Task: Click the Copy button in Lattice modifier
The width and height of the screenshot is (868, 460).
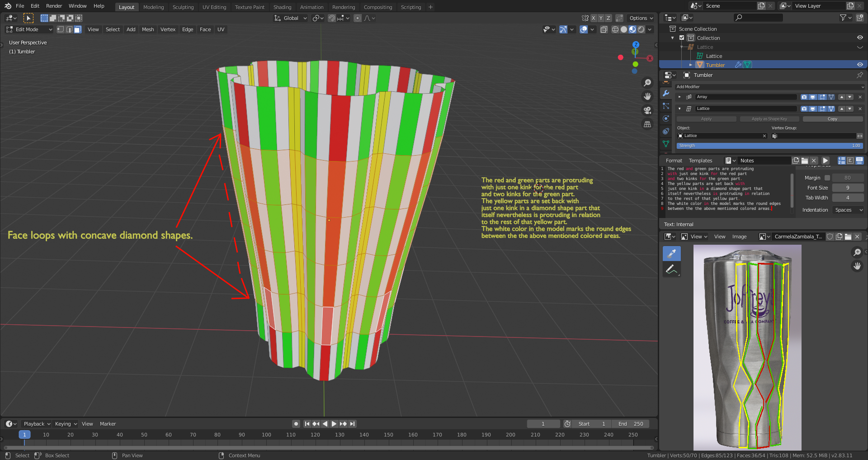Action: pyautogui.click(x=832, y=119)
